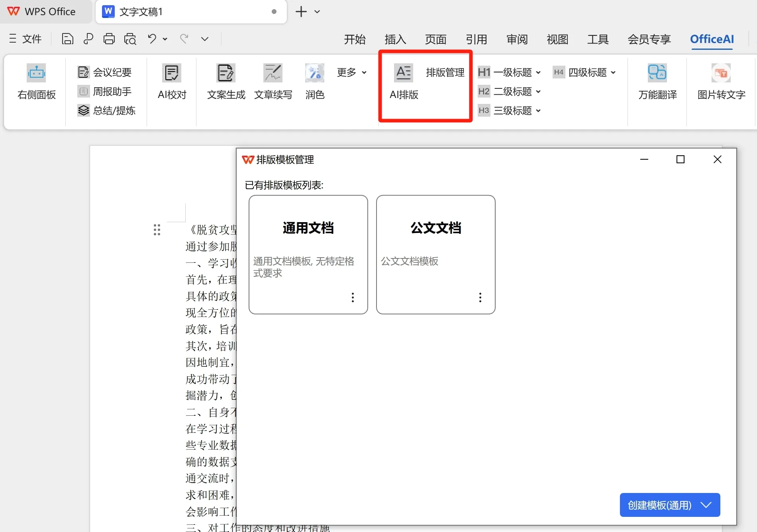Viewport: 757px width, 532px height.
Task: Expand the 创建模板 template type dropdown arrow
Action: tap(706, 505)
